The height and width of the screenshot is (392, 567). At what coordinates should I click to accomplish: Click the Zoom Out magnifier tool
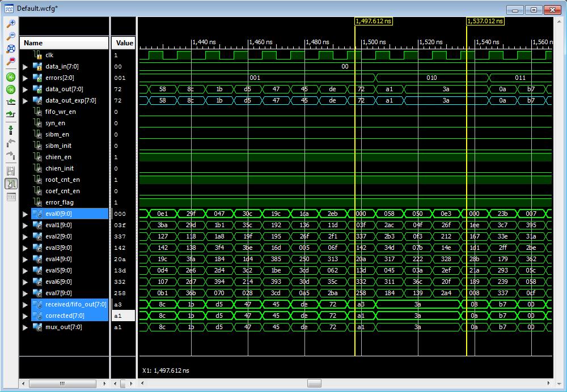11,36
